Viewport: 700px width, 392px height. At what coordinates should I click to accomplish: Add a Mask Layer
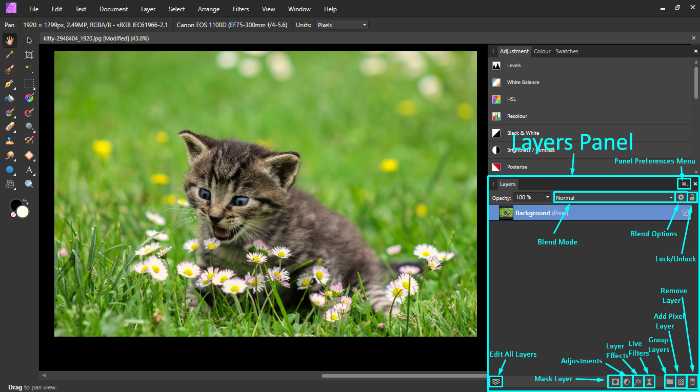[x=615, y=381]
